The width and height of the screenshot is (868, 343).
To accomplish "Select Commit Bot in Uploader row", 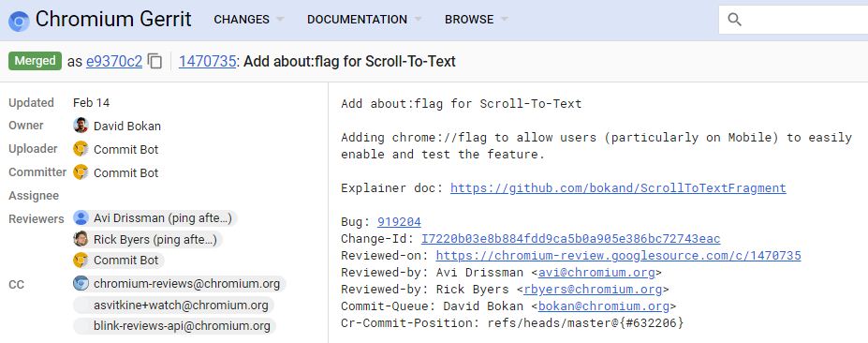I will point(125,149).
